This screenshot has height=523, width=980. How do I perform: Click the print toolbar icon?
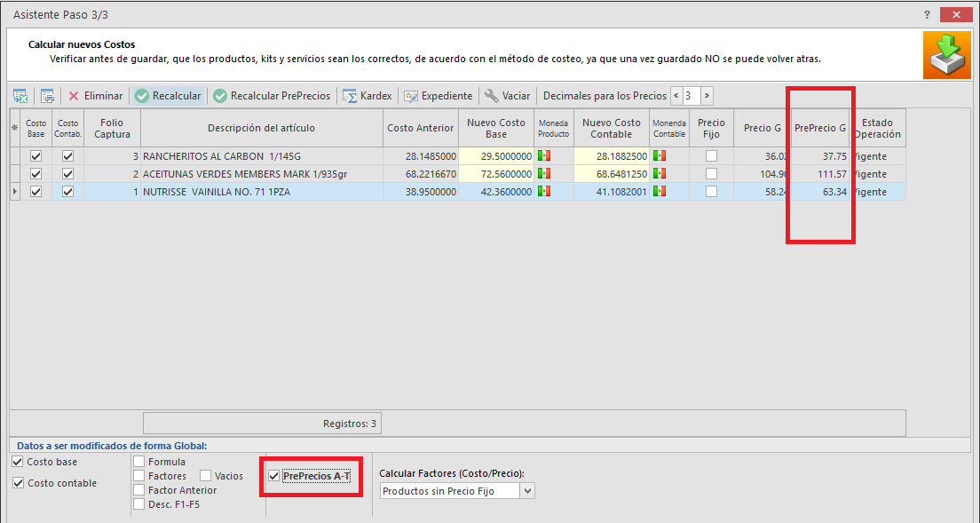47,96
